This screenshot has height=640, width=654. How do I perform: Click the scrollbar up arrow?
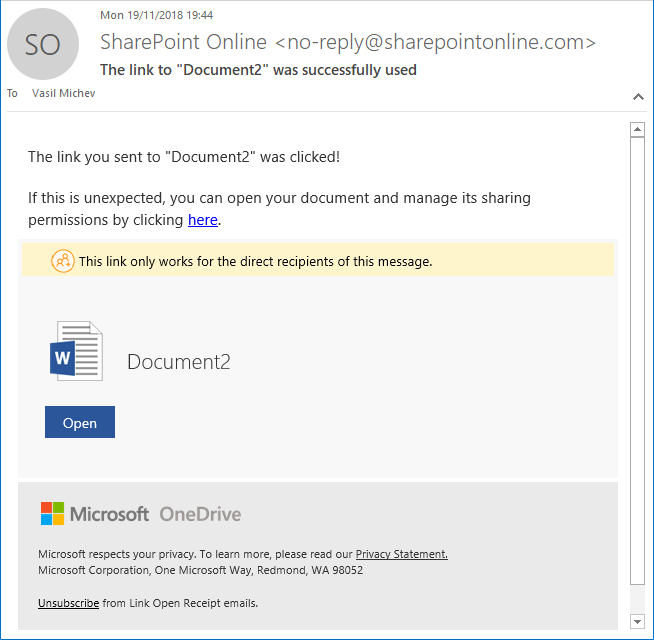(x=637, y=130)
